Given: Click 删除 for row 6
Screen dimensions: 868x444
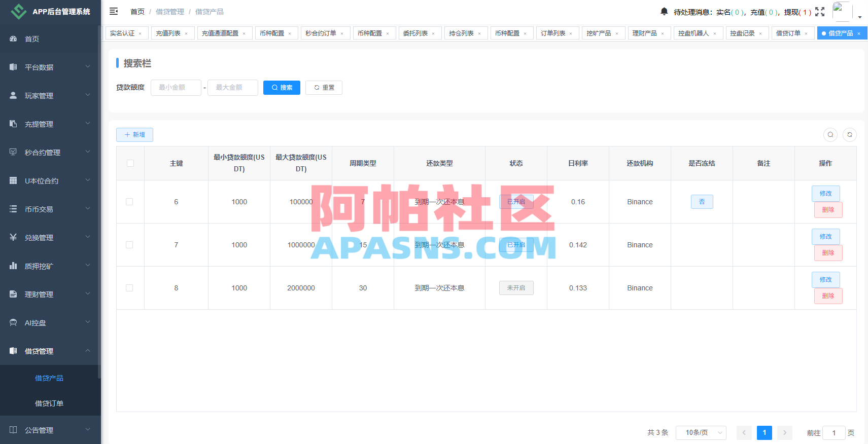Looking at the screenshot, I should [x=828, y=210].
